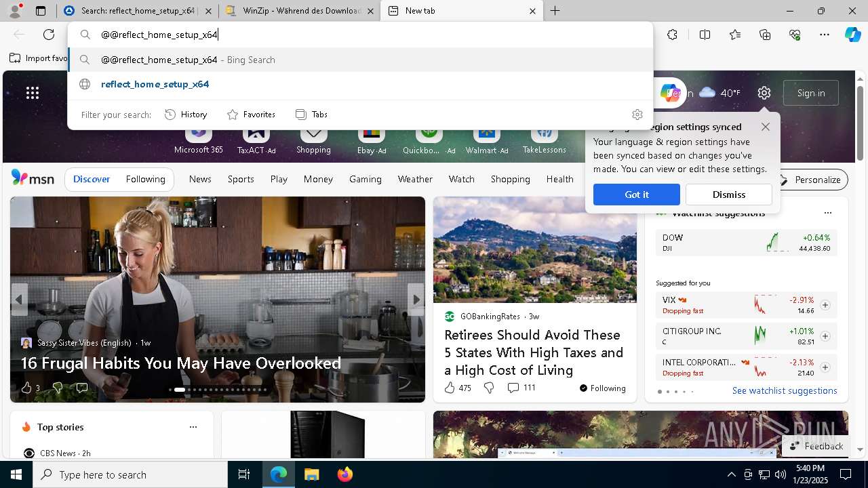Viewport: 868px width, 488px height.
Task: Dislike the Retirees article
Action: tap(489, 388)
